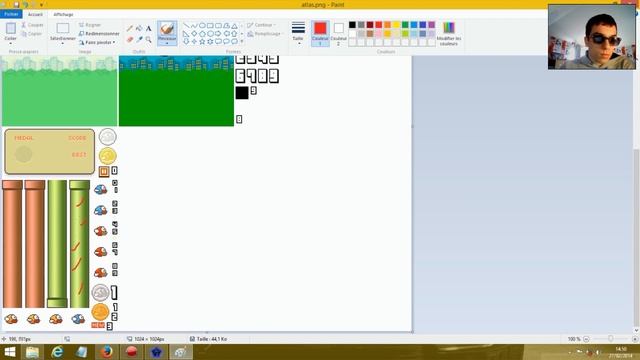Adjust the zoom slider handle
The width and height of the screenshot is (640, 360).
[611, 339]
